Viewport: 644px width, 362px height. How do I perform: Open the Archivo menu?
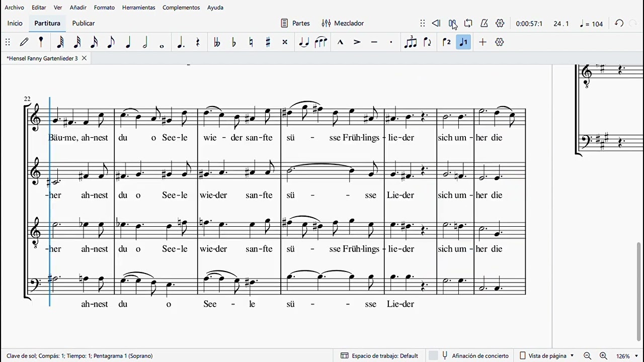tap(14, 8)
